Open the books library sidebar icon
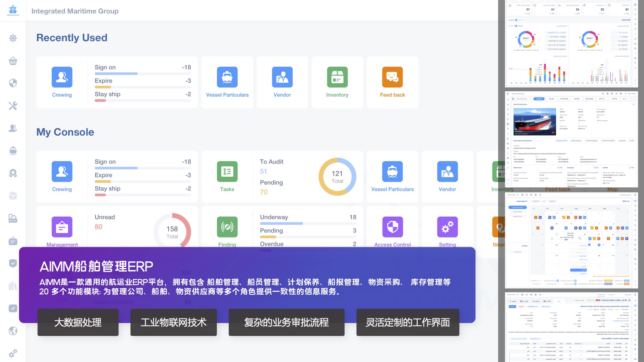644x362 pixels. click(13, 286)
